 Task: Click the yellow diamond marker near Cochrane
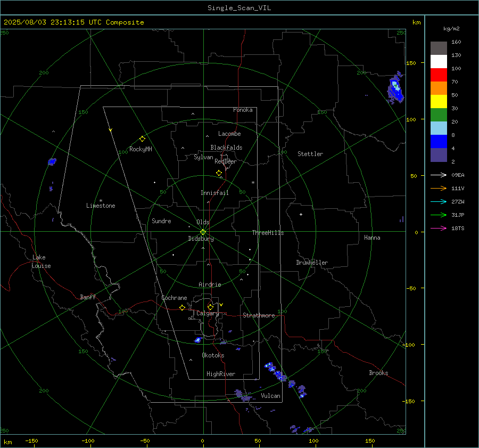coord(182,308)
